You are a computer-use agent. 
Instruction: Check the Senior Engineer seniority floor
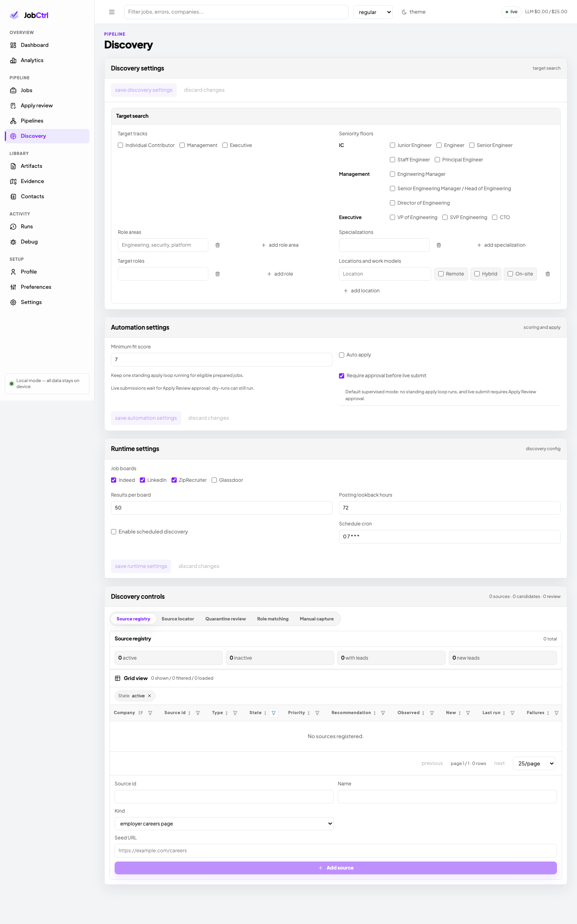pyautogui.click(x=472, y=145)
